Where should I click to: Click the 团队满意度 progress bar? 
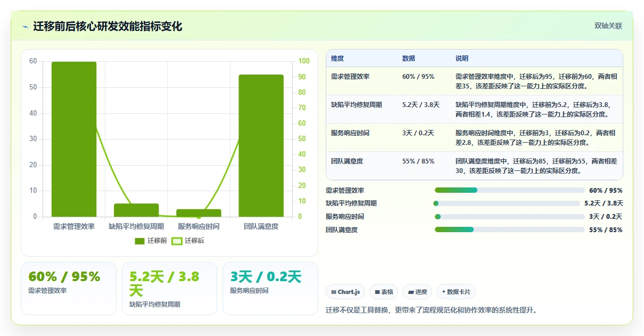tap(510, 230)
